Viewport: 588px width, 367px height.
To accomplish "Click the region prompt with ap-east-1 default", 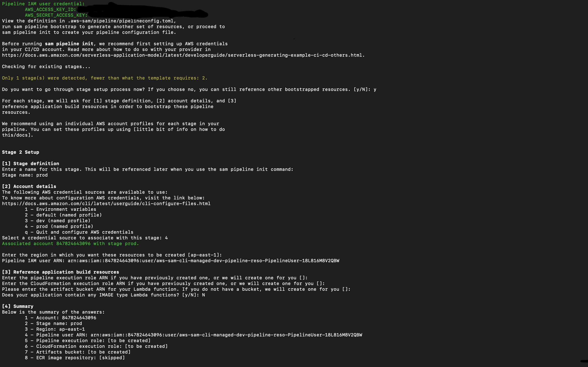I will tap(112, 255).
